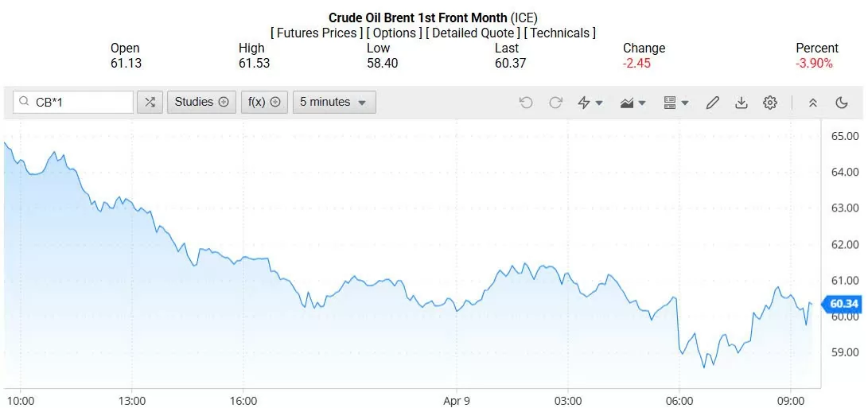Add a function with f(x) button

[264, 102]
